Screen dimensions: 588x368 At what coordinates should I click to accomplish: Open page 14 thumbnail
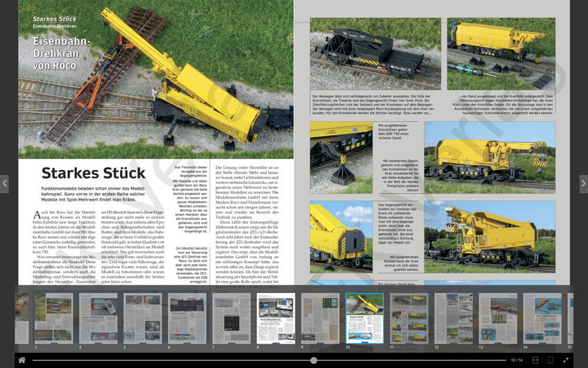tap(543, 319)
